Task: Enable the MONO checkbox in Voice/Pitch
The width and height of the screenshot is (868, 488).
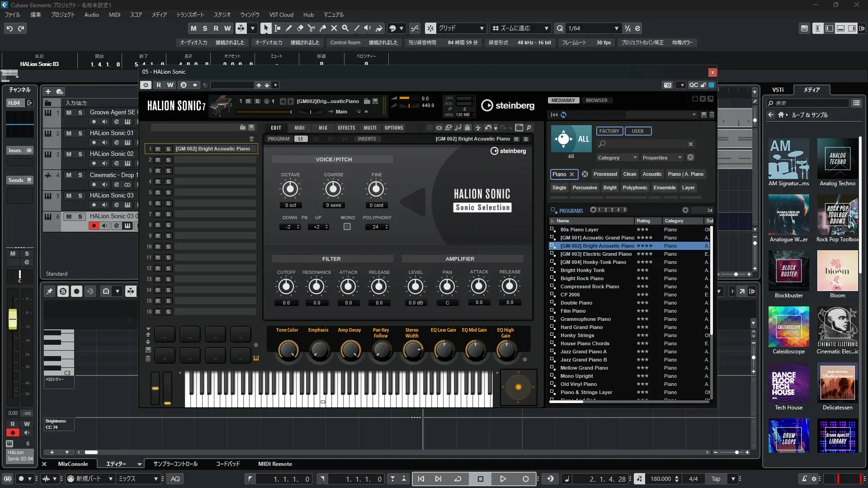Action: [347, 227]
